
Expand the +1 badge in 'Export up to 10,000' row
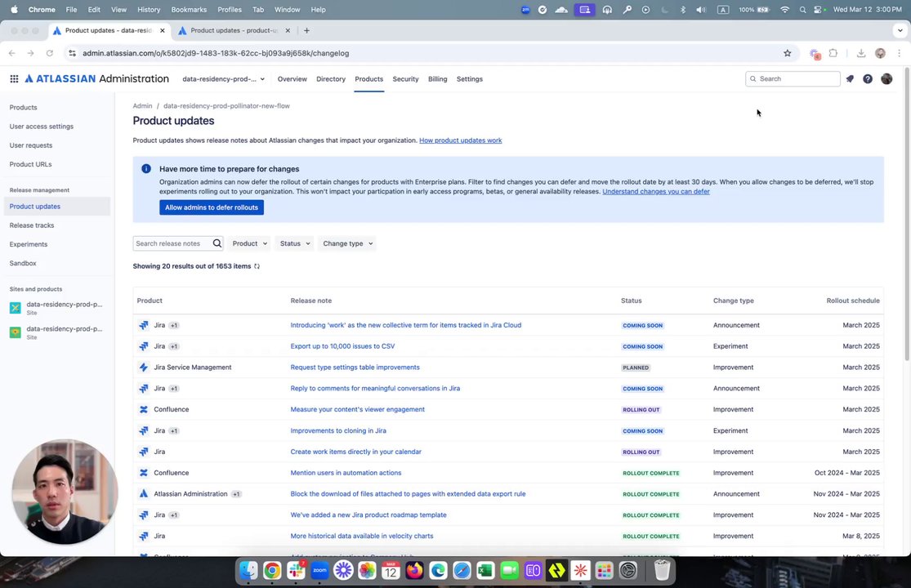point(174,346)
